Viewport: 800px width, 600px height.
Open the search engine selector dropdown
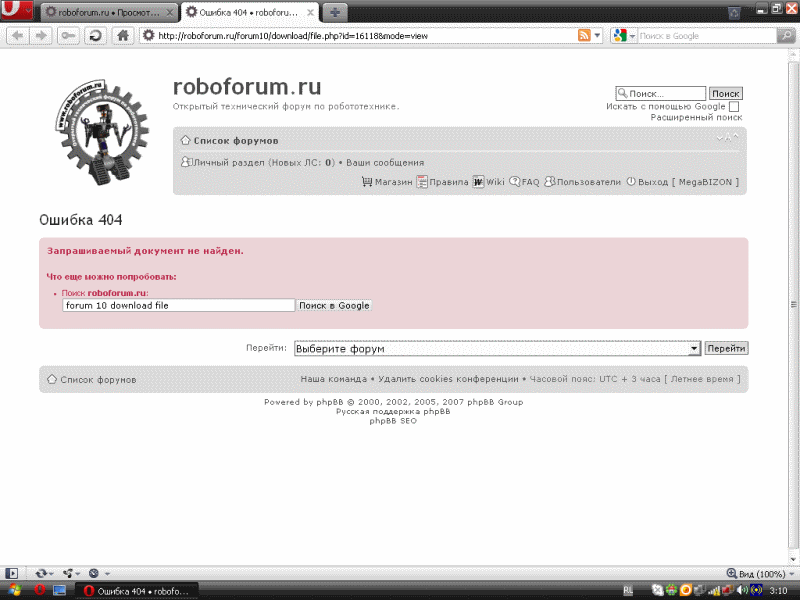pos(625,36)
